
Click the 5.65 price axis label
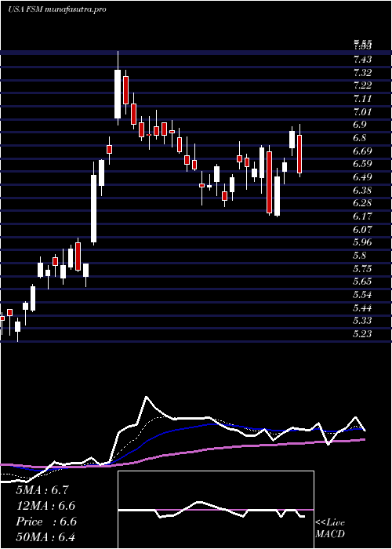362,282
